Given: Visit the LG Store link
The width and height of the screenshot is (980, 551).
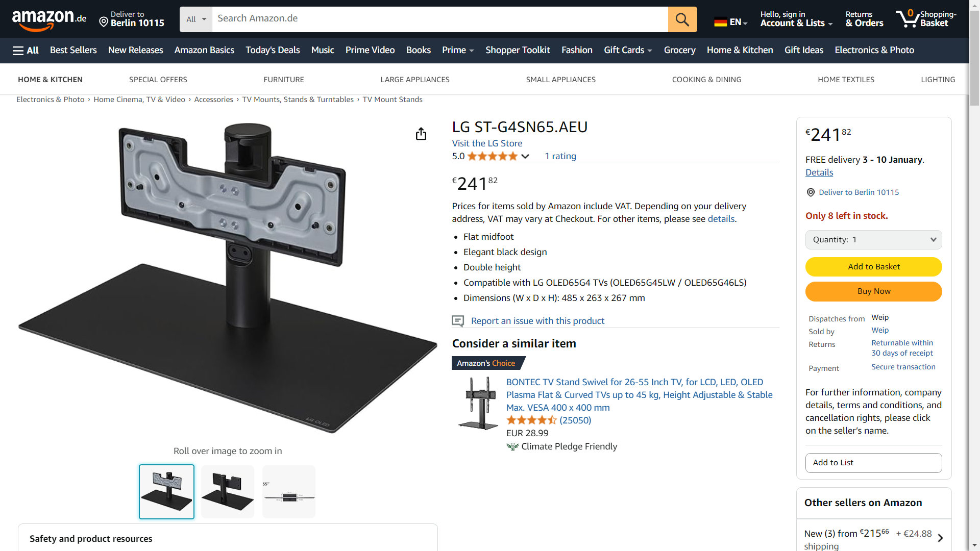Looking at the screenshot, I should pyautogui.click(x=487, y=143).
